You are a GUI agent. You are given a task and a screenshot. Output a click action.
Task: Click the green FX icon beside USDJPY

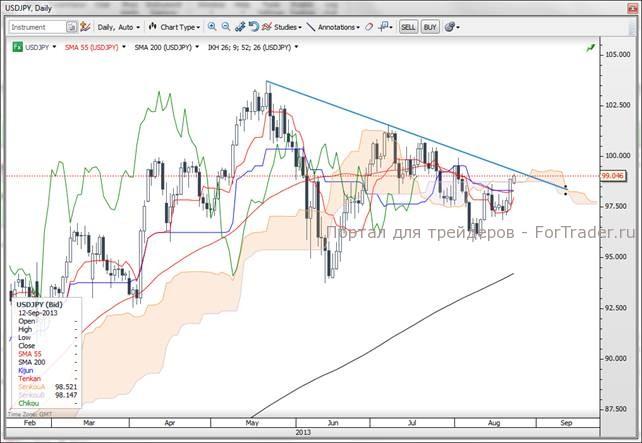(x=17, y=47)
